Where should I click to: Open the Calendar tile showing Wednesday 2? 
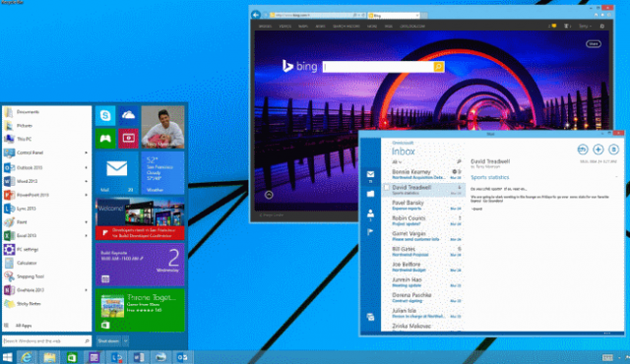coord(140,265)
